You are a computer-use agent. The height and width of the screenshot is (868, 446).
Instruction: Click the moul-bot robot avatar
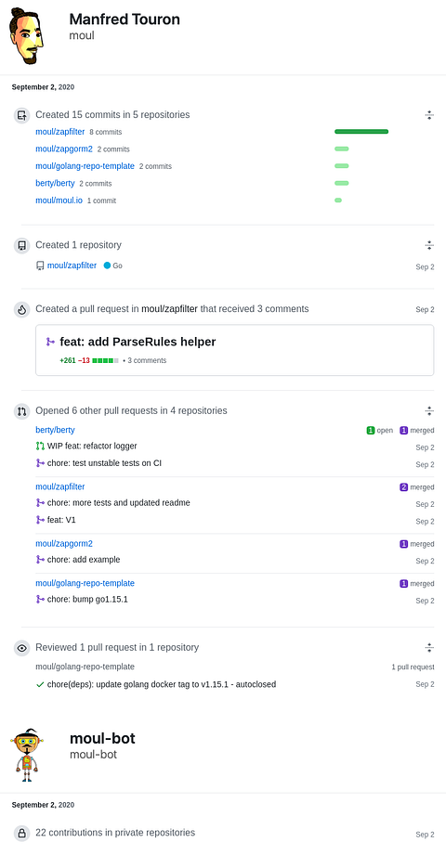[x=27, y=755]
